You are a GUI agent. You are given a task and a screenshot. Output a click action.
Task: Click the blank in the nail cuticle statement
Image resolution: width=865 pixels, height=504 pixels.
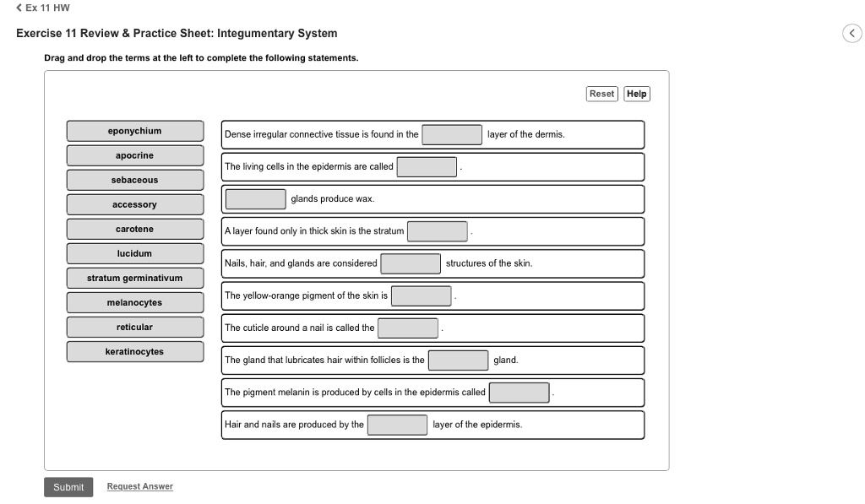pyautogui.click(x=408, y=328)
